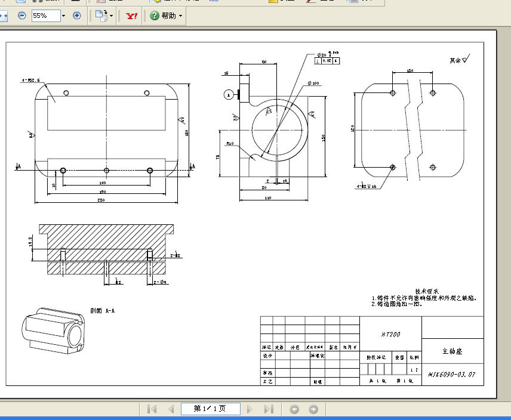Click the Ø100 diameter callout

[313, 84]
